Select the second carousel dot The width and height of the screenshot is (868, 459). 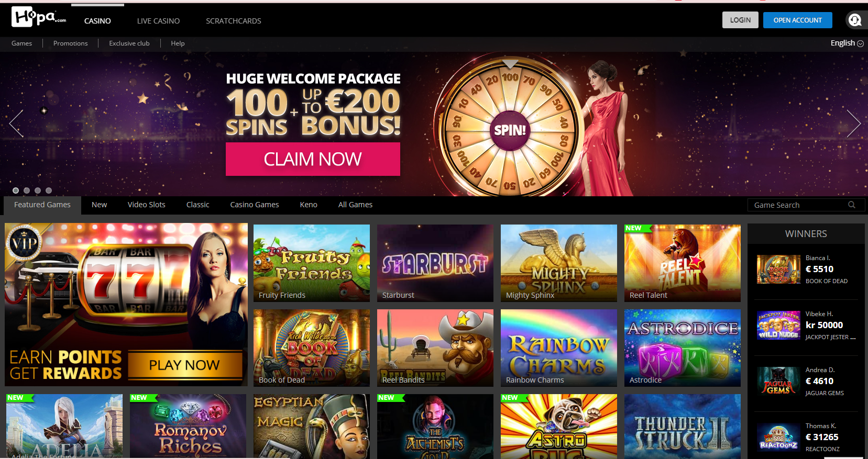click(27, 191)
